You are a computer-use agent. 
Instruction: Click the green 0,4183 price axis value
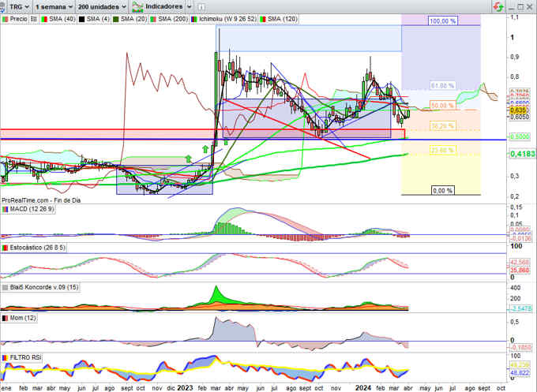coord(523,155)
